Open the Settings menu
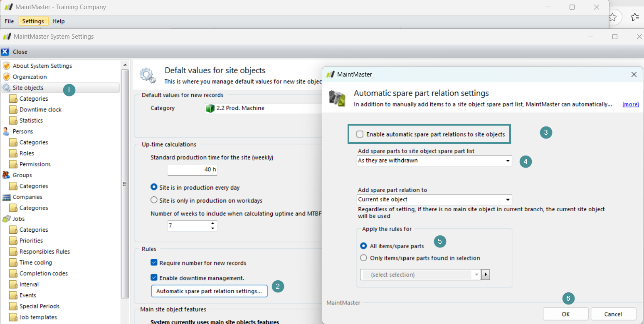 [33, 21]
